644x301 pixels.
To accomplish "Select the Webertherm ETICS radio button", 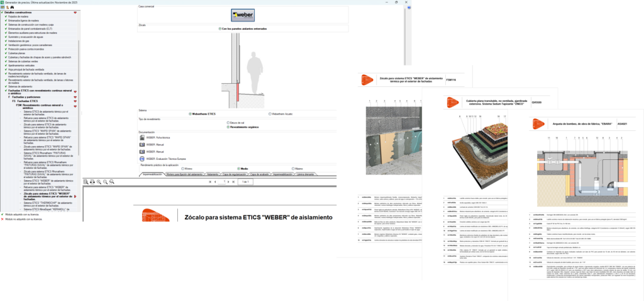I will coord(190,114).
